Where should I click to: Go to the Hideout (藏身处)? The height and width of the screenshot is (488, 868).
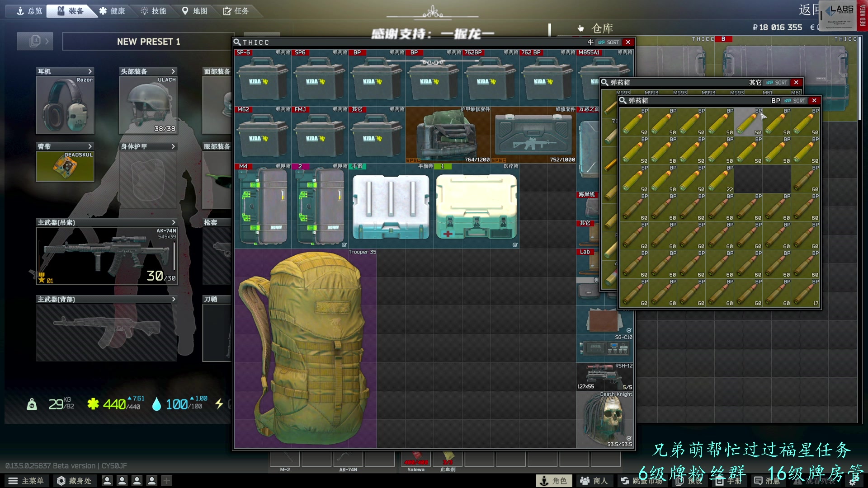(75, 481)
